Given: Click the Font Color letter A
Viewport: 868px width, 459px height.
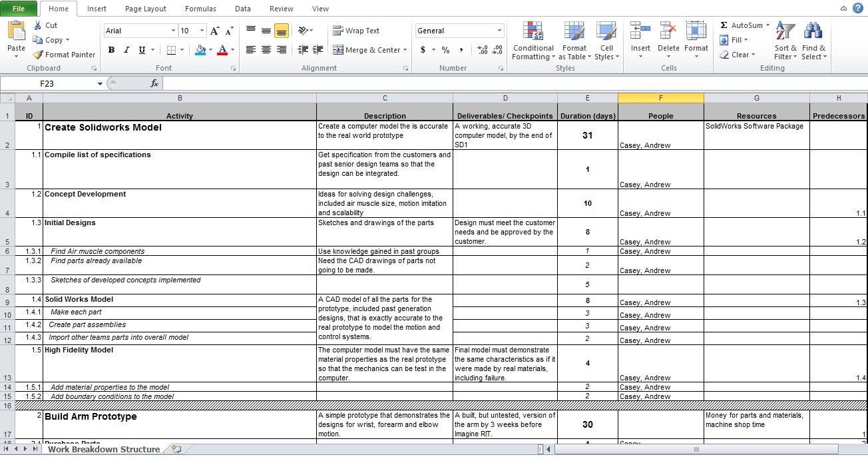Looking at the screenshot, I should pos(222,50).
